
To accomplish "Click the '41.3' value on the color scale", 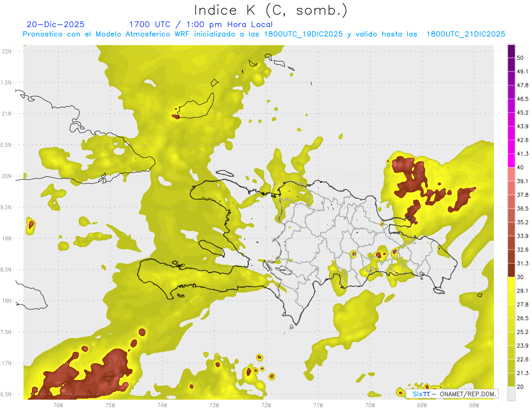I will (523, 154).
